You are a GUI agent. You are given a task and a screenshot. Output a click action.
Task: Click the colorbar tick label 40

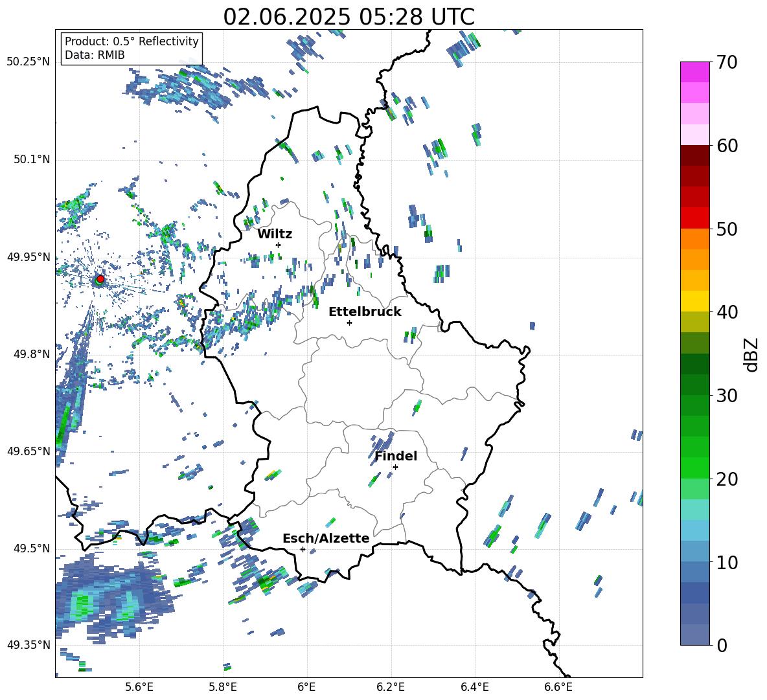pos(726,312)
